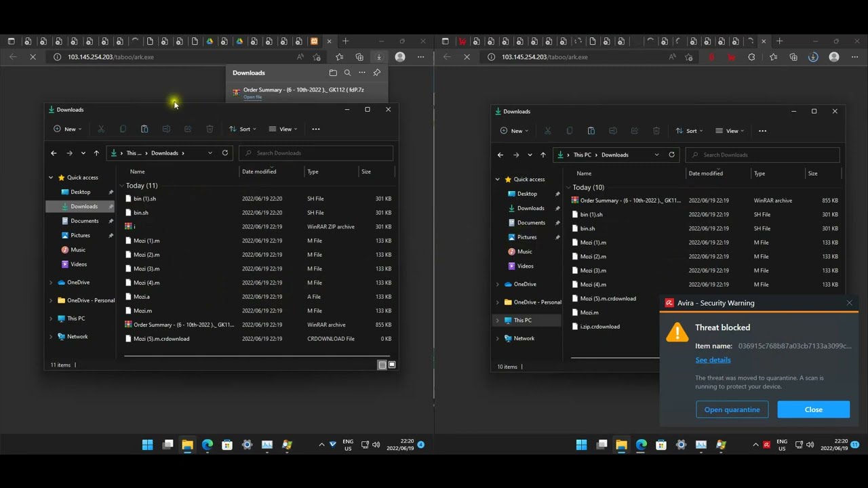Click blue Close button in Avira popup
The width and height of the screenshot is (868, 488).
814,409
